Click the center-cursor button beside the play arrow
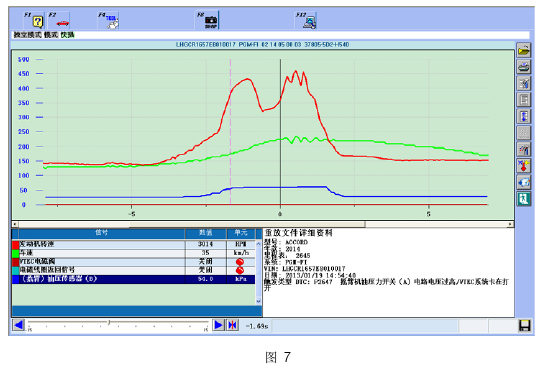The height and width of the screenshot is (378, 548). tap(232, 325)
